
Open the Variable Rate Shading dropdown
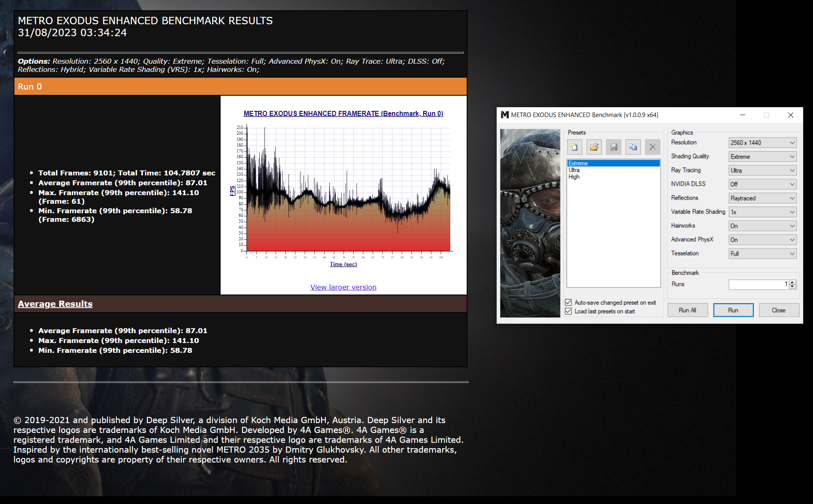click(x=763, y=212)
